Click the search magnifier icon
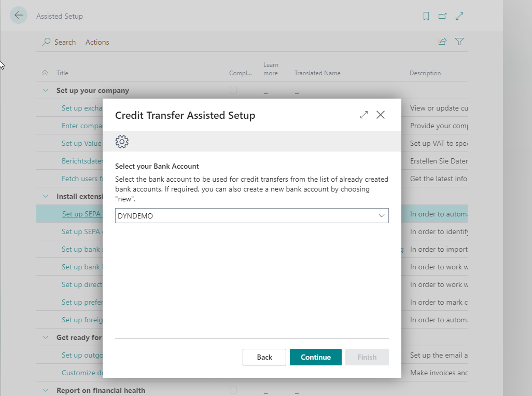The width and height of the screenshot is (532, 396). tap(48, 42)
